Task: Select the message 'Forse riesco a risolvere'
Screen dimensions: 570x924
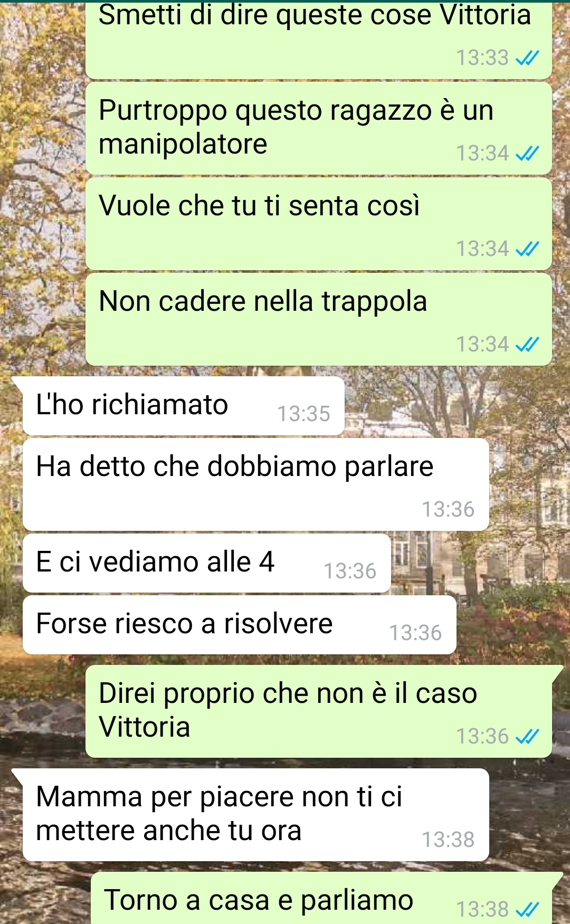Action: point(240,625)
